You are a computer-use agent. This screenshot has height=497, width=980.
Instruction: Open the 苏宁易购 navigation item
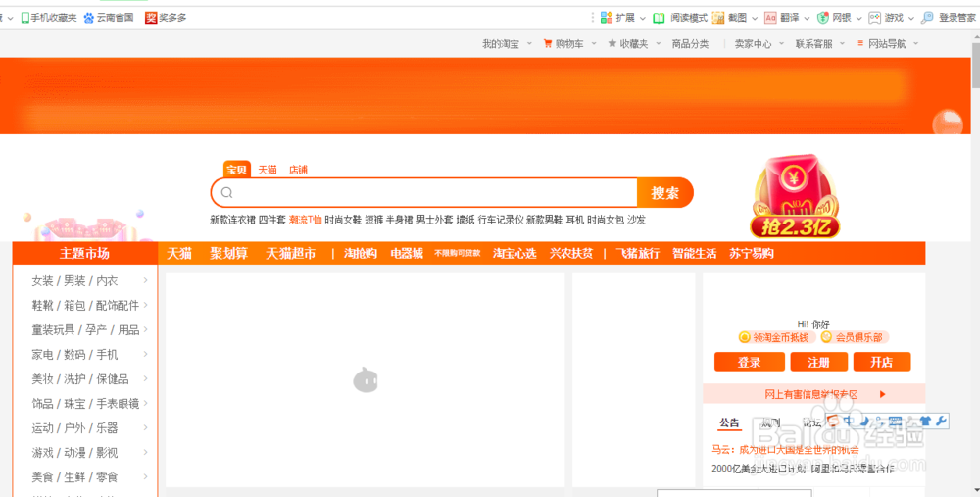point(752,253)
